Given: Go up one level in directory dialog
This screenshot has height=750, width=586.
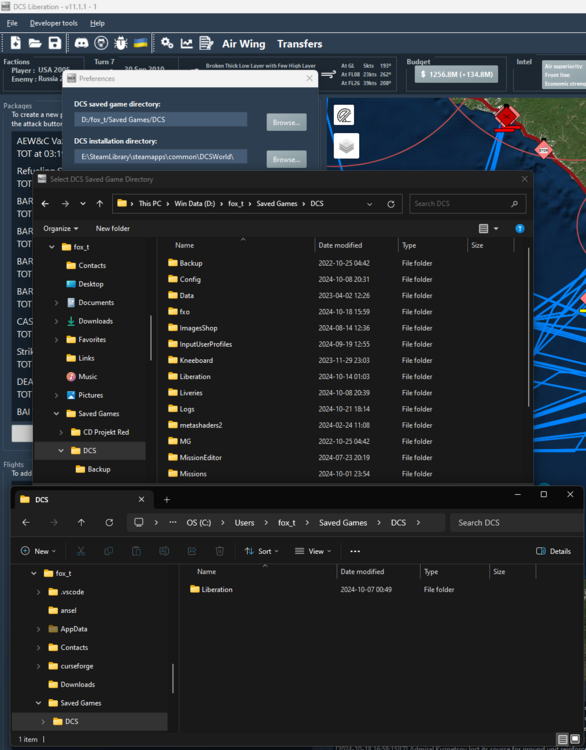Looking at the screenshot, I should pyautogui.click(x=100, y=204).
